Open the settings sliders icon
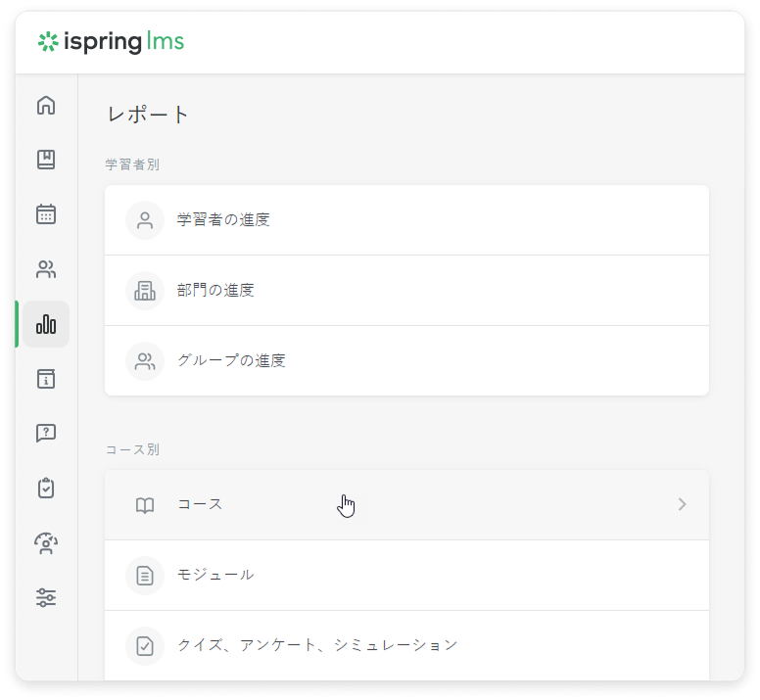Image resolution: width=760 pixels, height=700 pixels. pos(46,597)
